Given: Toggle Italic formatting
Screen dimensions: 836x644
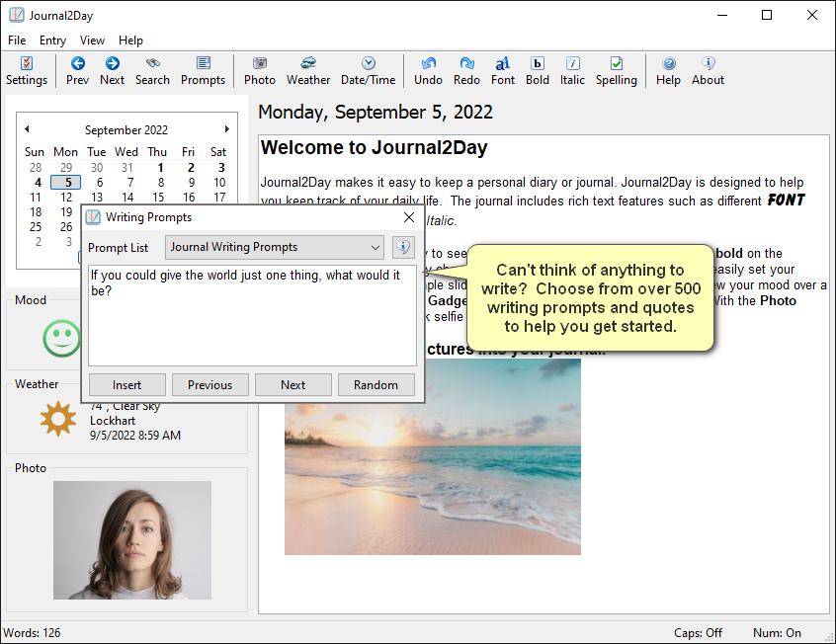Looking at the screenshot, I should point(572,71).
